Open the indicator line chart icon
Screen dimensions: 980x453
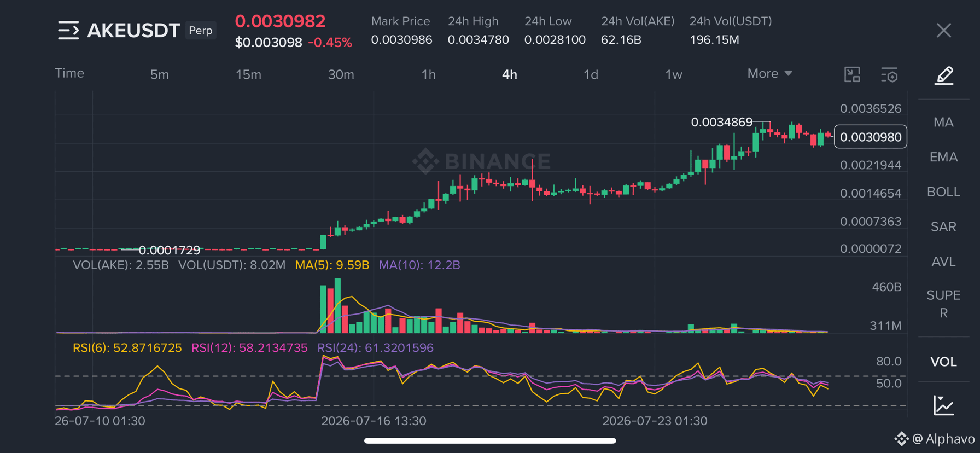(943, 405)
